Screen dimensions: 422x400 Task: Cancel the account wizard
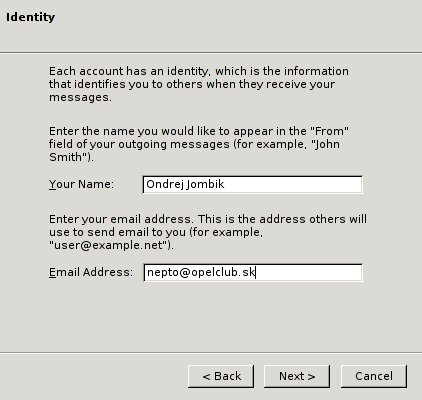click(374, 376)
